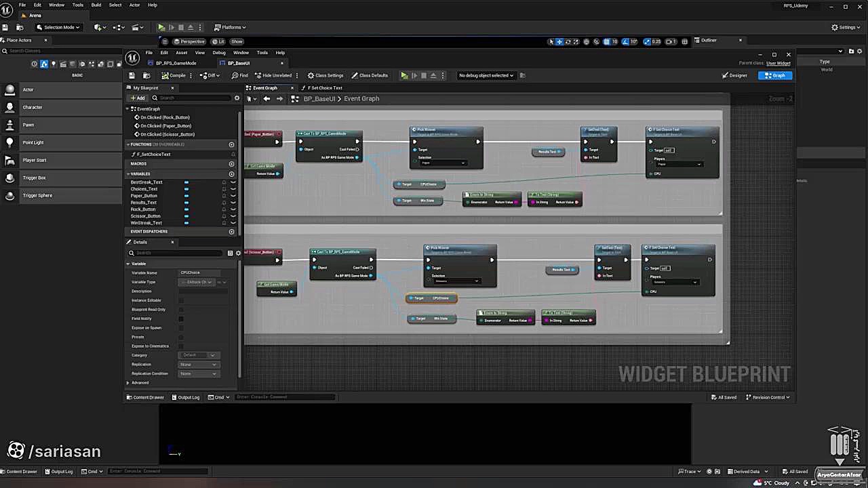Open the Content Drawer in blueprint editor
868x488 pixels.
(145, 397)
